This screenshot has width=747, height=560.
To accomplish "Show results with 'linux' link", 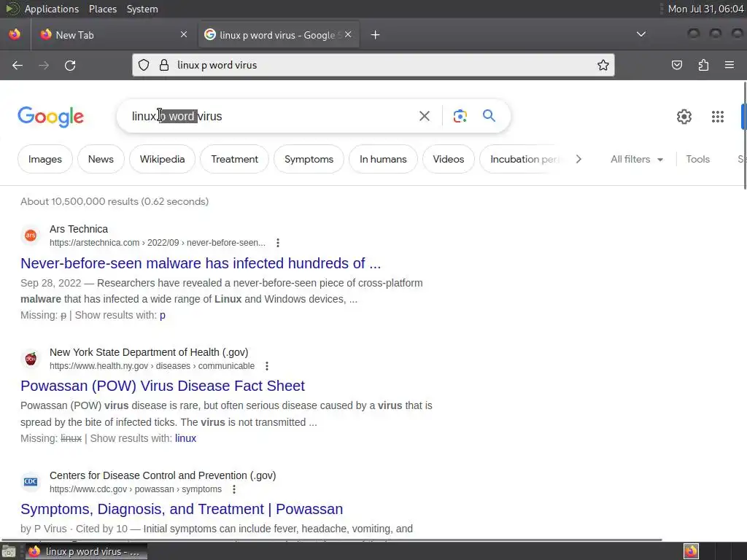I will [185, 438].
